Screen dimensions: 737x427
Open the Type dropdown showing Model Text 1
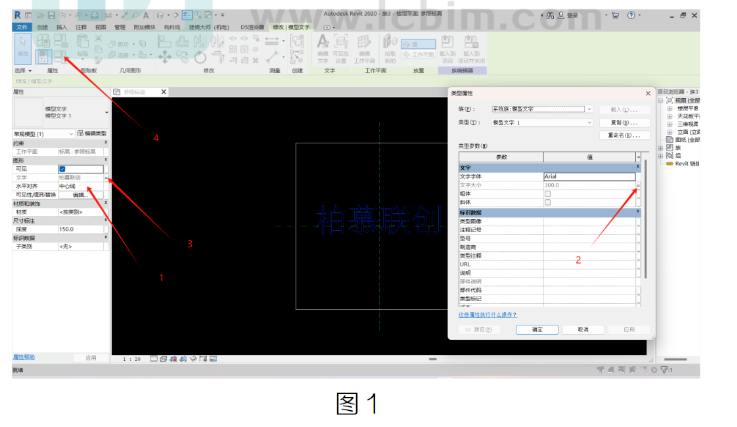pyautogui.click(x=589, y=123)
